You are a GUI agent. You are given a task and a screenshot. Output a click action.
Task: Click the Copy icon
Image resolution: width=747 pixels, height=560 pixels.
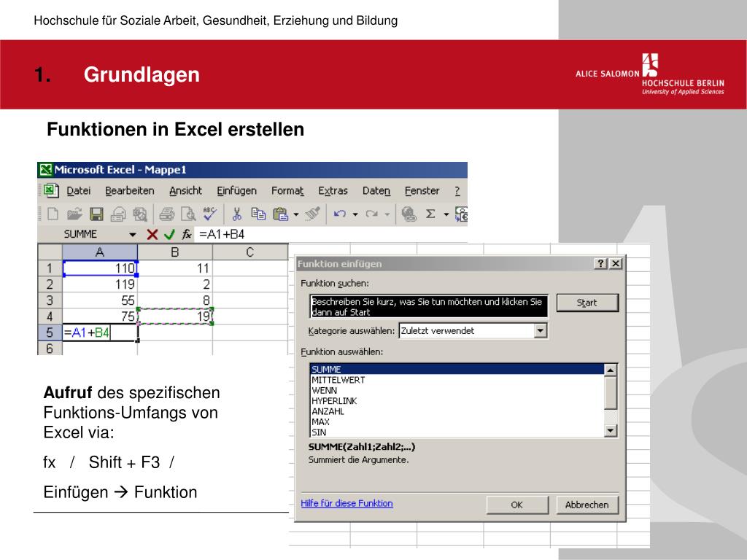point(258,214)
